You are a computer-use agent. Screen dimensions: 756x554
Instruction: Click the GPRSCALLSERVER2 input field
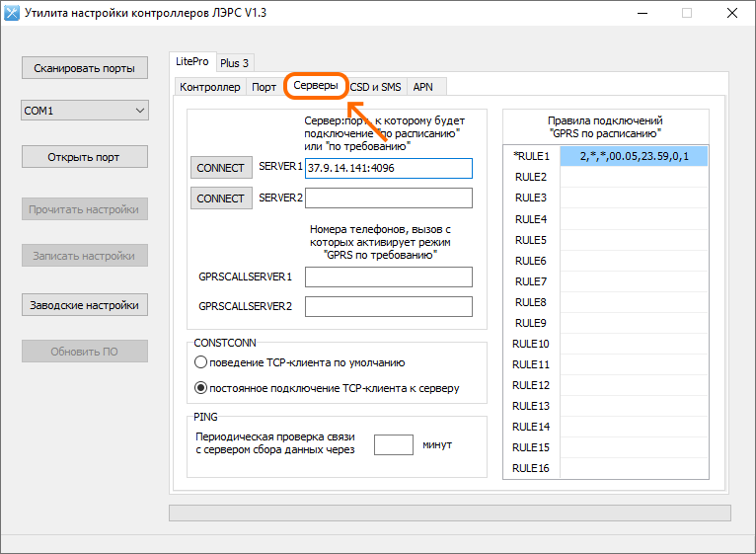tap(389, 306)
